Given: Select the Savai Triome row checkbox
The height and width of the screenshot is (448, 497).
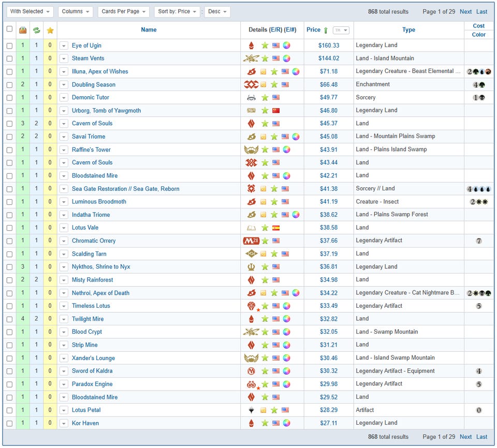Looking at the screenshot, I should (x=9, y=137).
